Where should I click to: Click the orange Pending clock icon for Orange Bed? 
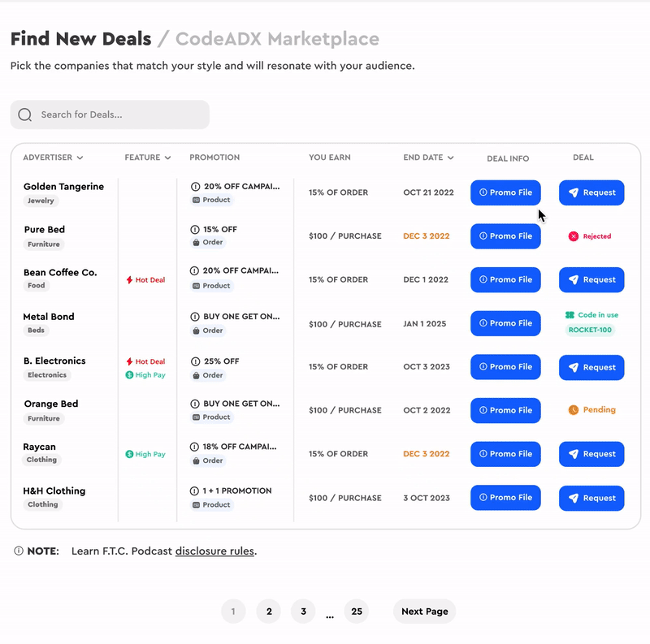click(x=574, y=410)
